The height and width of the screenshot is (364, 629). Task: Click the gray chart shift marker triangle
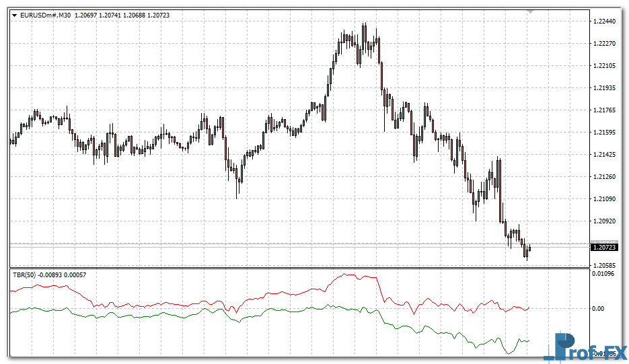click(x=531, y=11)
